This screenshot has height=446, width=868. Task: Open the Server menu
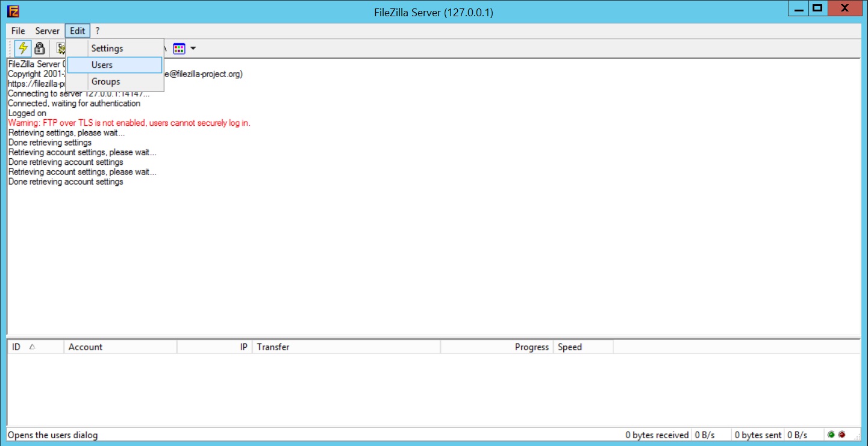47,31
